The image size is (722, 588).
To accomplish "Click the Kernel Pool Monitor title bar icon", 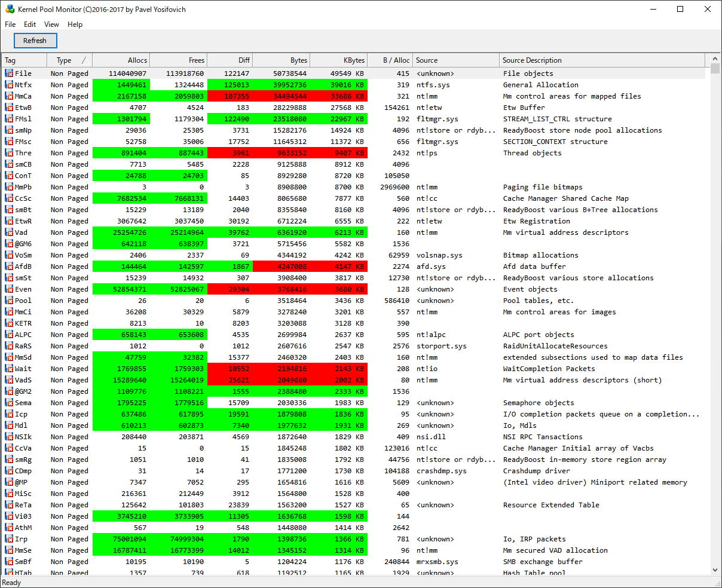I will pyautogui.click(x=10, y=9).
